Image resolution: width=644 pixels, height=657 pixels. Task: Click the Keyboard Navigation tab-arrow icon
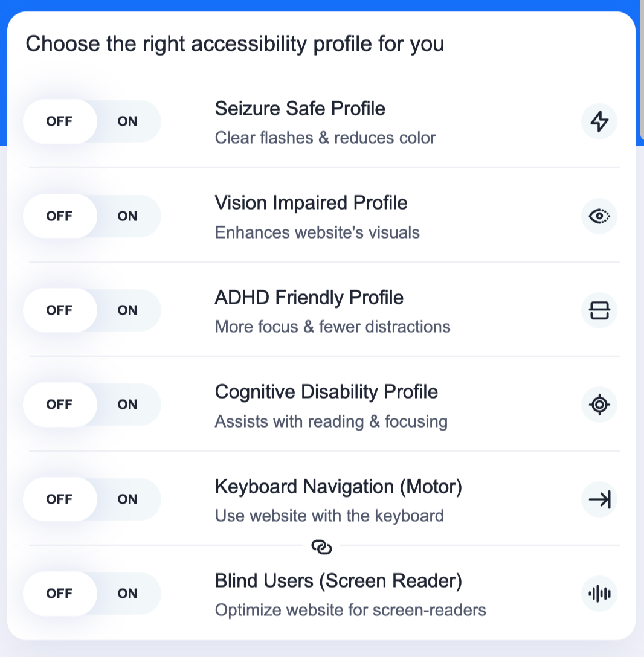tap(599, 499)
